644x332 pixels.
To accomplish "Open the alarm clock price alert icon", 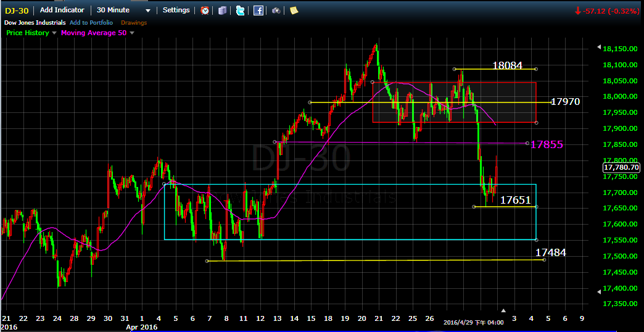I will tap(205, 10).
